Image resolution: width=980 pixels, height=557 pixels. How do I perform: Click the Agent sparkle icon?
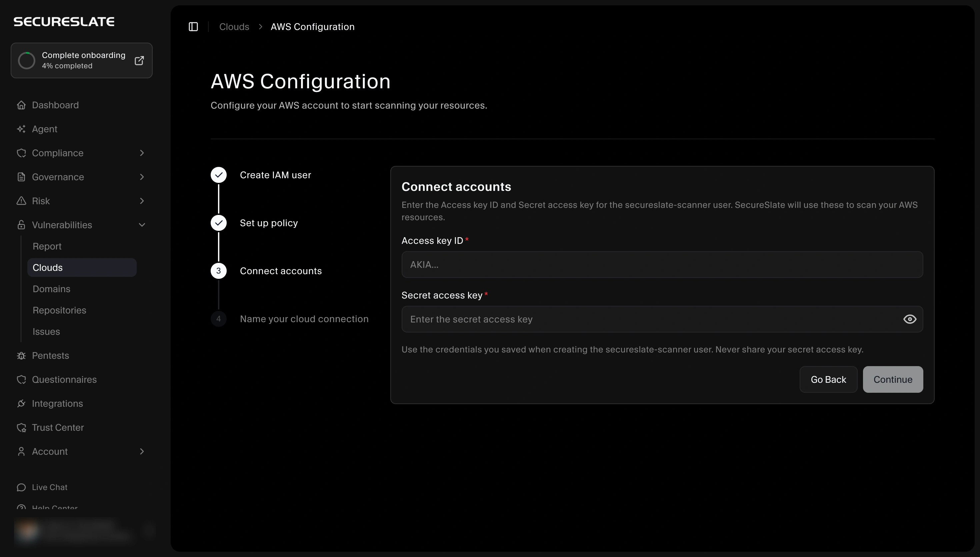click(21, 129)
